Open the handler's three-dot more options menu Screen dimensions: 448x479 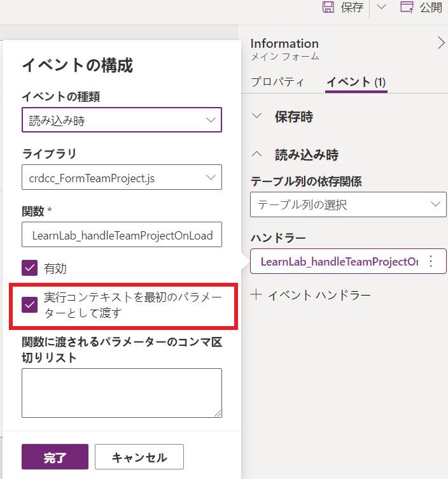coord(431,261)
